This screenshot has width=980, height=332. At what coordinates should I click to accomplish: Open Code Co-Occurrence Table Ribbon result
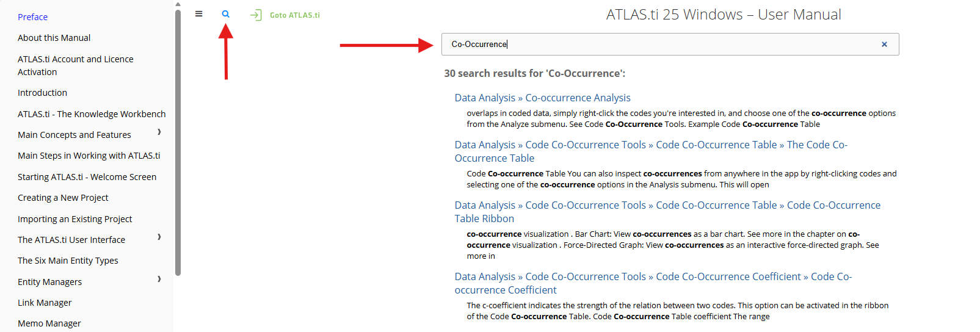point(667,212)
